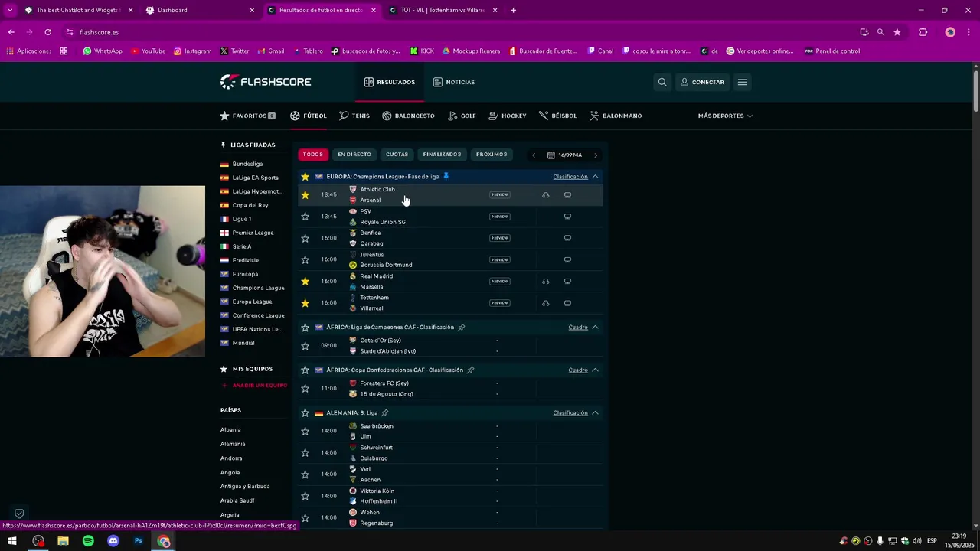Switch to the Finalizados filter
Screen dimensions: 980x551
(443, 155)
